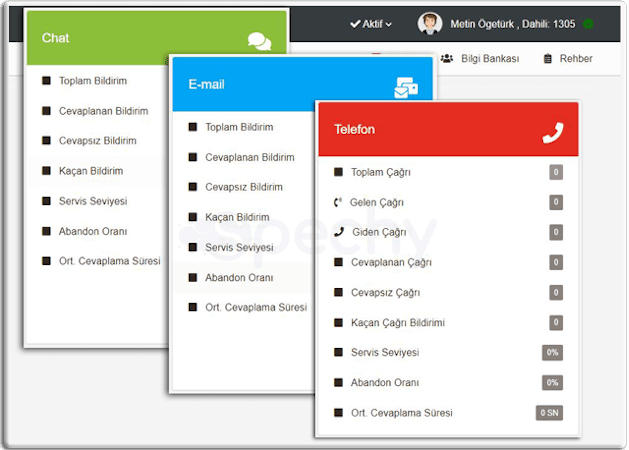The image size is (629, 450).
Task: Select Abandon Oranı in Telefon card
Action: tap(385, 383)
